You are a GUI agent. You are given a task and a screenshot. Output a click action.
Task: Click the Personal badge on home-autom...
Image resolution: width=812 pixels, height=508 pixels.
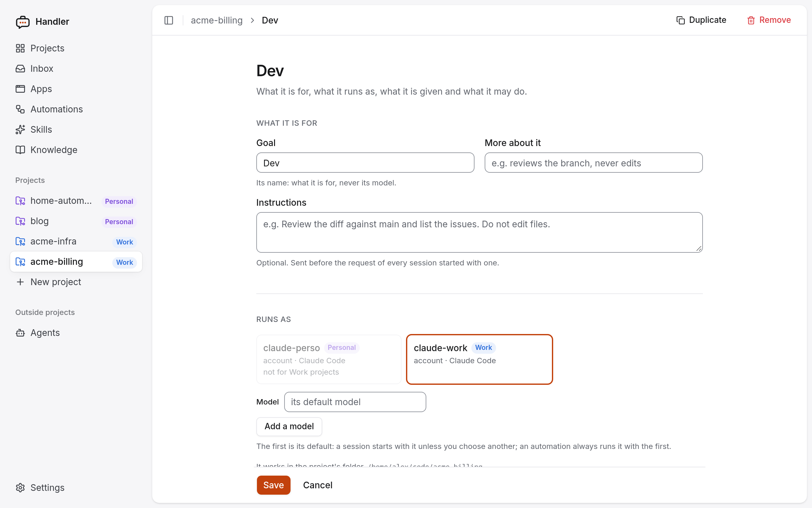click(119, 202)
